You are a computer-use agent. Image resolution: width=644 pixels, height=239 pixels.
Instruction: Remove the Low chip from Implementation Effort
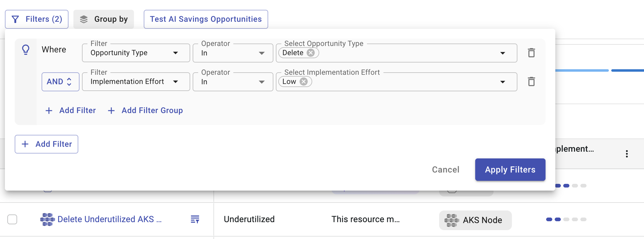click(304, 82)
